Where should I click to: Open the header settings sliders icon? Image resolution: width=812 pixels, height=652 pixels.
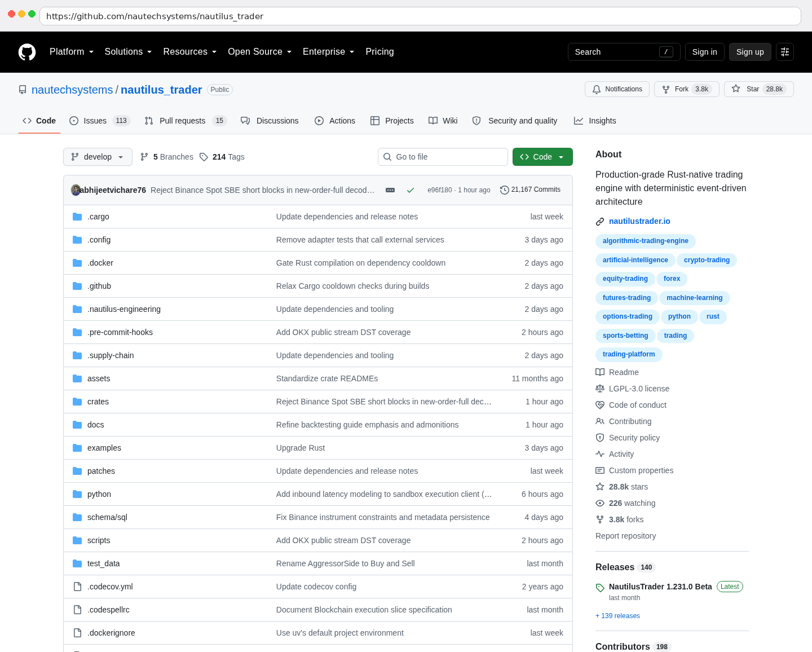coord(785,52)
